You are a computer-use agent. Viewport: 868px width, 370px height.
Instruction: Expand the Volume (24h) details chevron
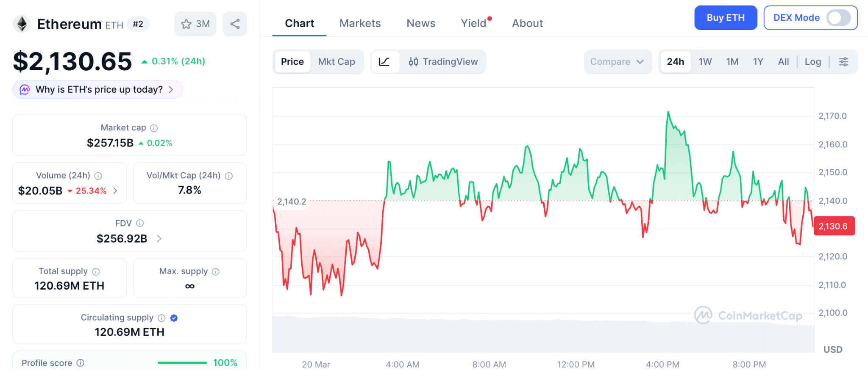[115, 191]
